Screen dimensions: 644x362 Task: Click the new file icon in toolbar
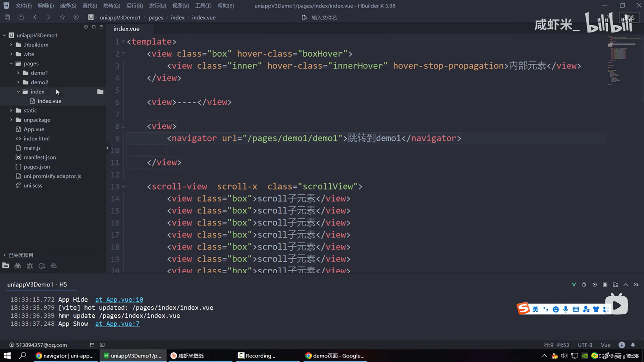7,17
